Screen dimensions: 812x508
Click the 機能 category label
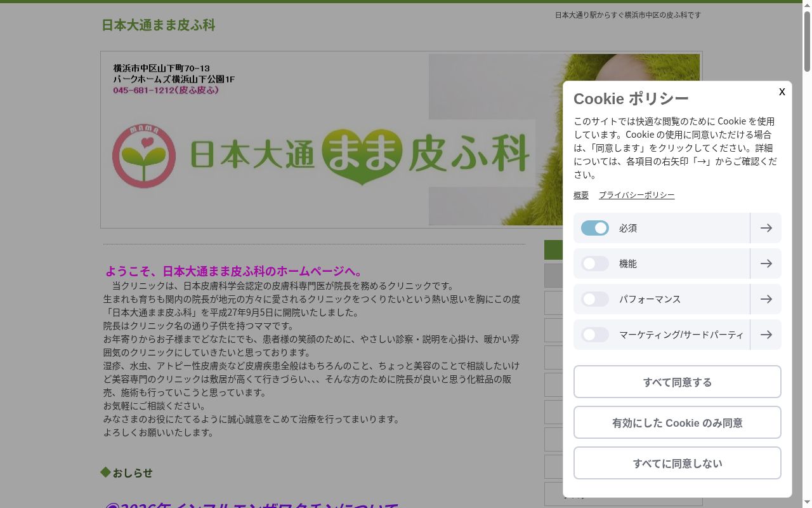[x=628, y=264]
